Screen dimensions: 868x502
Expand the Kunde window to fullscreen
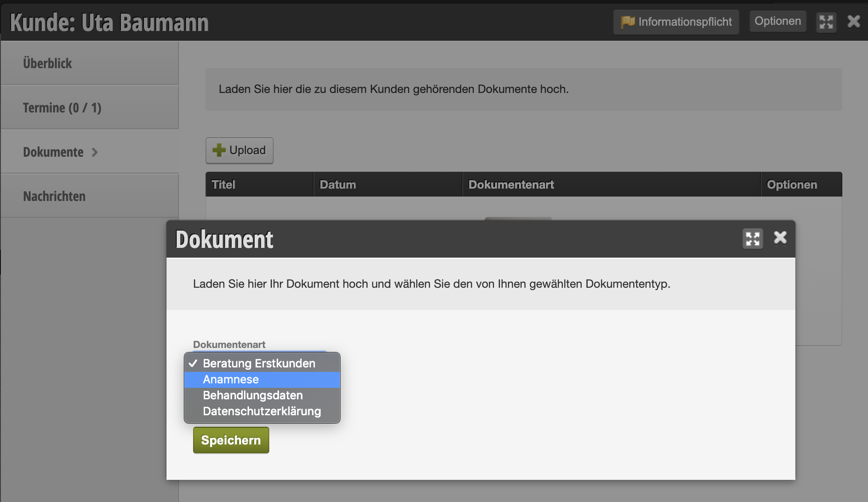pyautogui.click(x=826, y=22)
